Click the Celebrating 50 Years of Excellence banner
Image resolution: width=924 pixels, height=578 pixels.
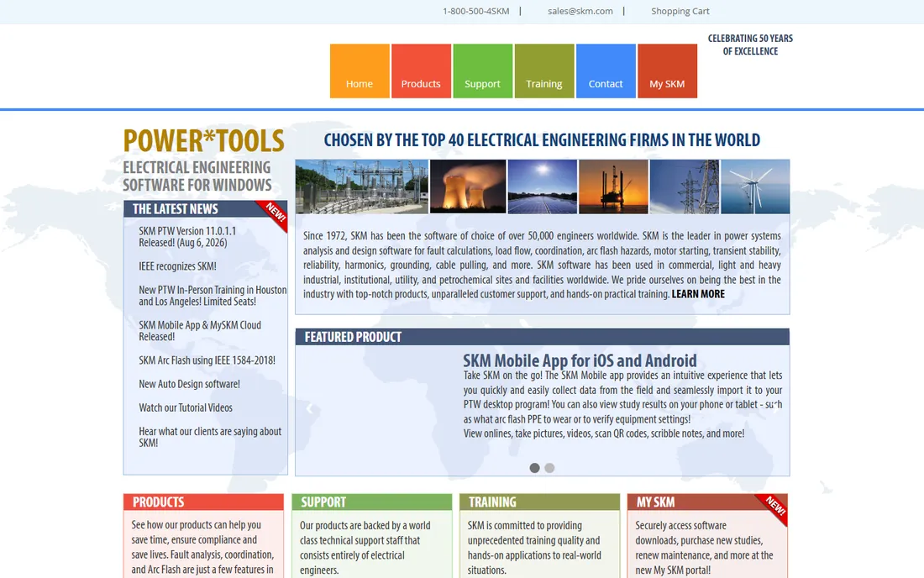point(750,45)
